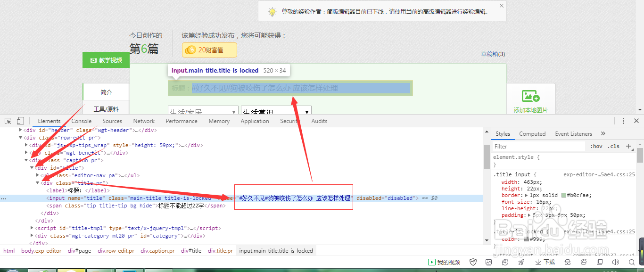
Task: Click the span "title-tip" 标题不能超过22字 line
Action: coord(136,206)
